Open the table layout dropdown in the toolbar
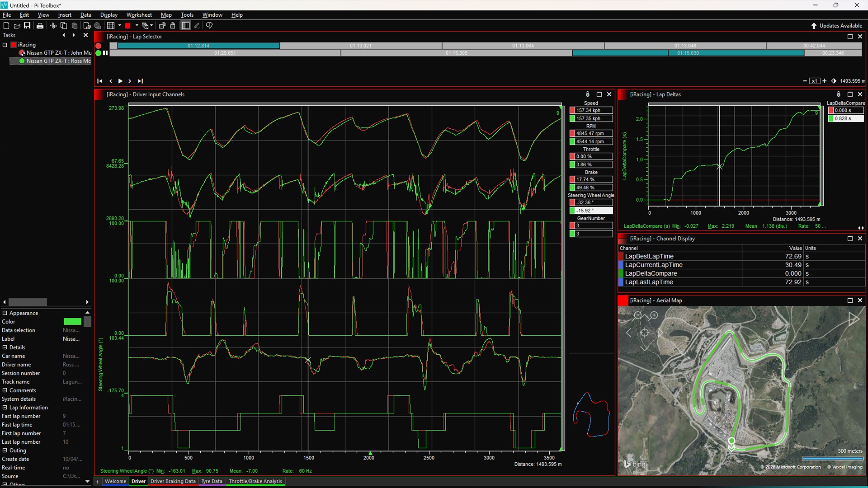This screenshot has height=488, width=868. pos(119,26)
